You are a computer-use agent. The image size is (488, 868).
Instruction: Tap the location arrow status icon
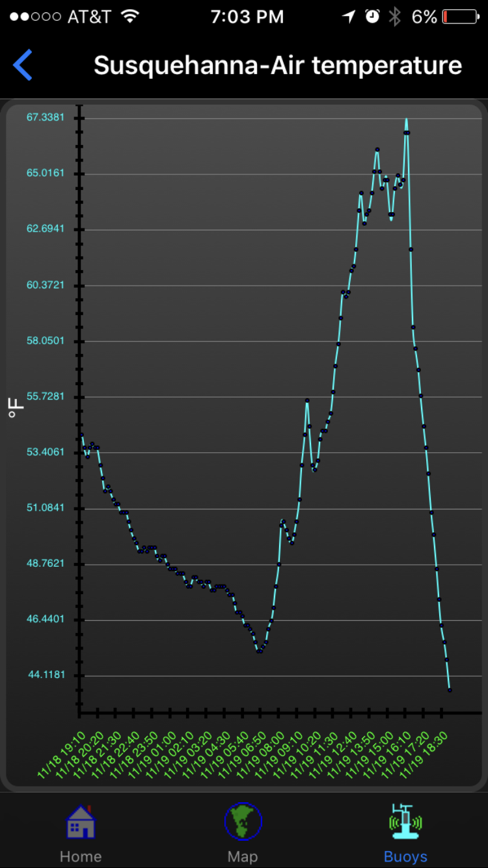(349, 17)
